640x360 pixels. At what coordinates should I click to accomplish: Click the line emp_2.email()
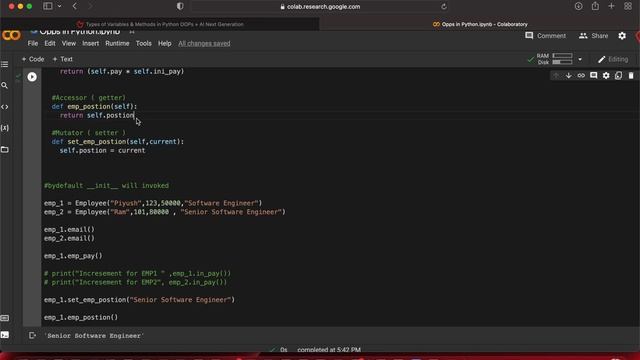tap(69, 238)
